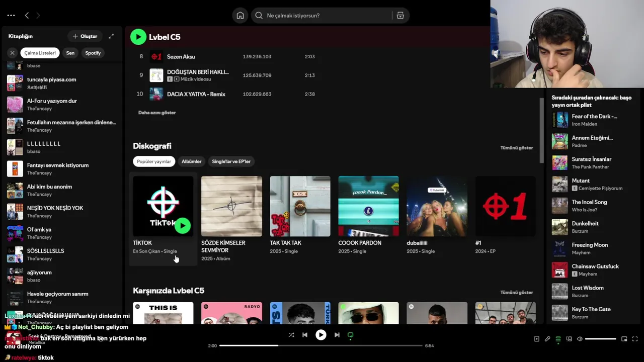Click Karşınızda Lvbel C5 'Tümünü göster' link
Viewport: 644px width, 362px height.
pos(516,292)
